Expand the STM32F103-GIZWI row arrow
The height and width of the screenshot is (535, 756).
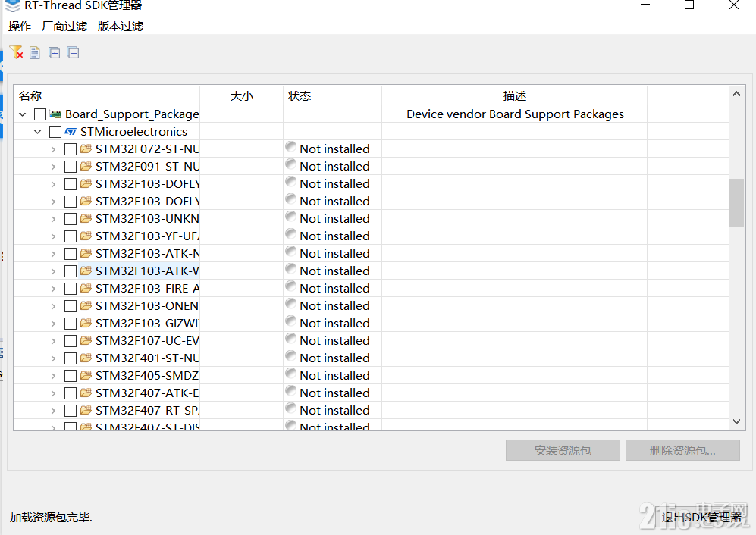[53, 324]
